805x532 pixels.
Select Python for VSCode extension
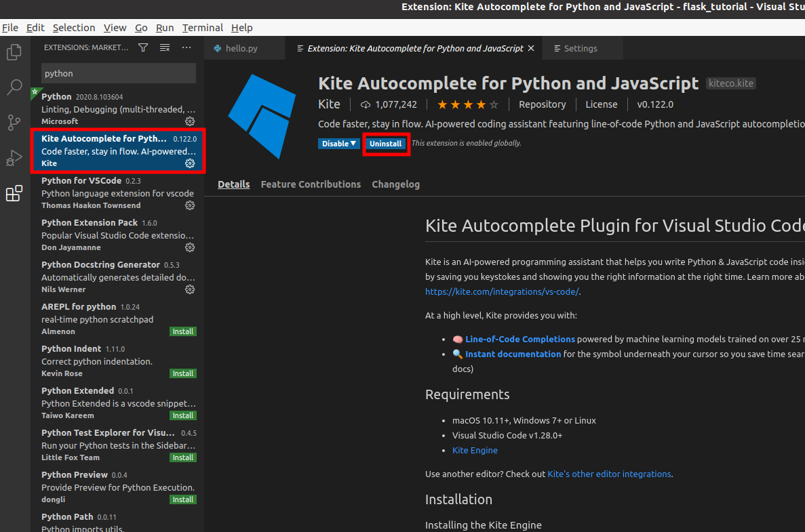click(117, 193)
